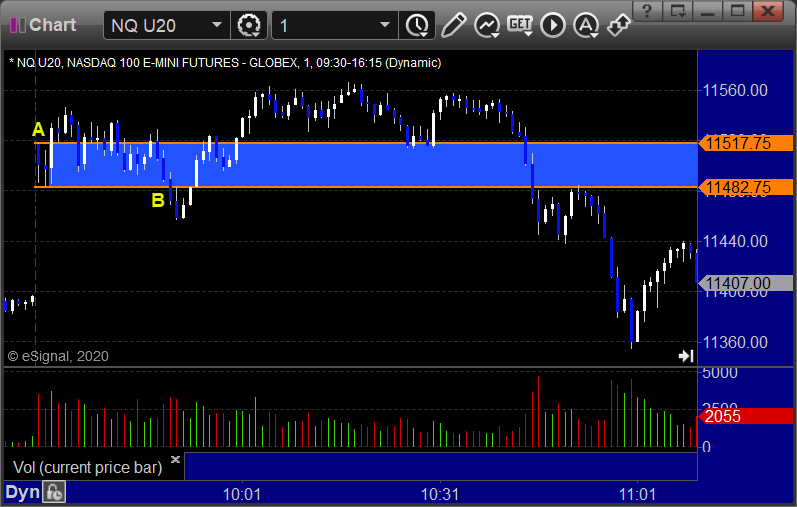This screenshot has width=797, height=507.
Task: Click the 11560.00 price axis label
Action: coord(735,91)
